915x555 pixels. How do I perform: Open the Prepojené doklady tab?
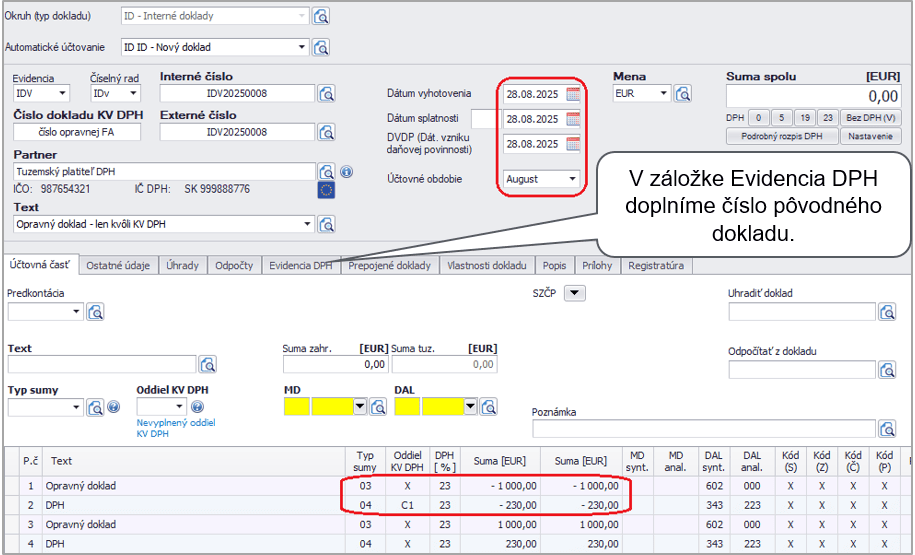(389, 266)
